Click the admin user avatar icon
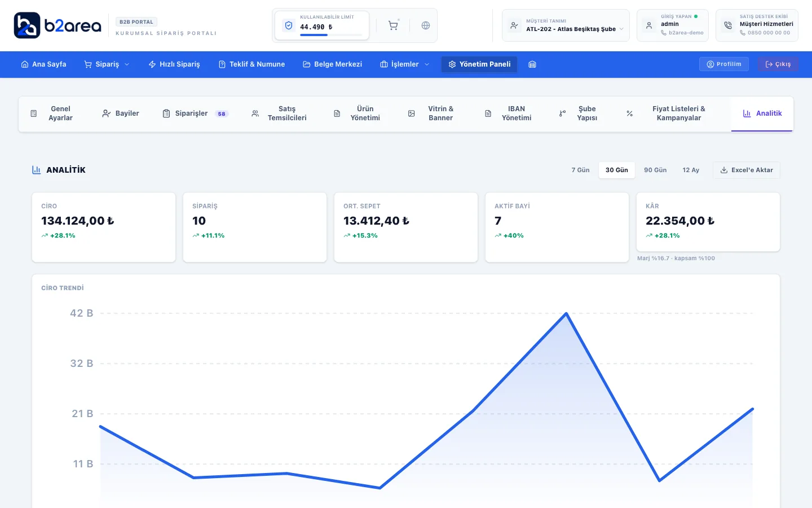Screen dimensions: 812x508 [x=649, y=25]
